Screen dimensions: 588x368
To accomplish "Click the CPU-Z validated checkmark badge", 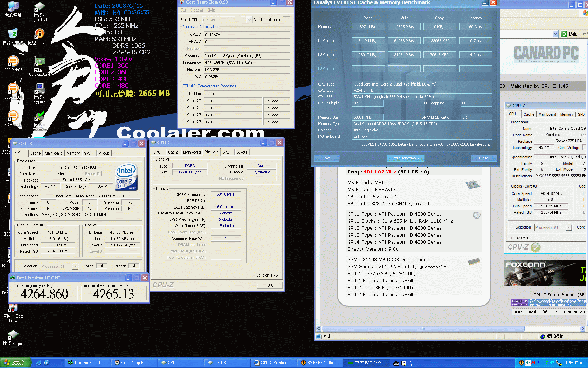I will point(535,247).
